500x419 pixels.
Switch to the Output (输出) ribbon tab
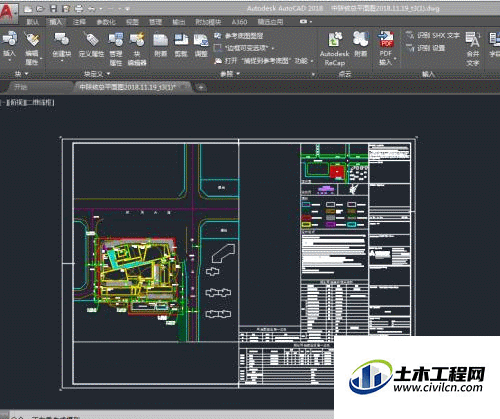[x=179, y=22]
